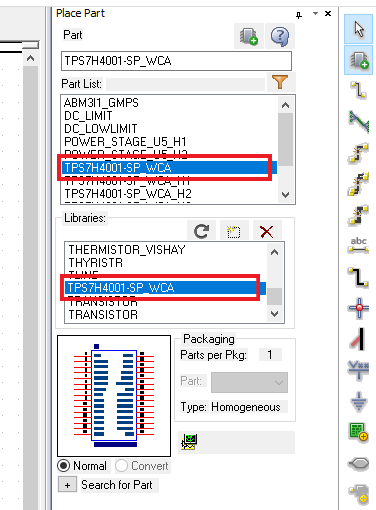Image resolution: width=376 pixels, height=510 pixels.
Task: Select the bottom TRANSISTOR library entry
Action: click(103, 315)
